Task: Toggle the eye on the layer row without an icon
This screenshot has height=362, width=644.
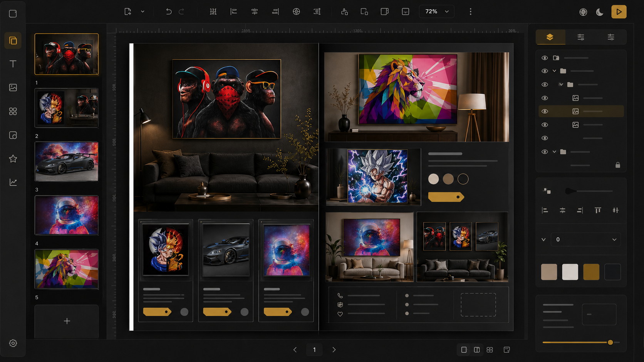Action: click(545, 138)
